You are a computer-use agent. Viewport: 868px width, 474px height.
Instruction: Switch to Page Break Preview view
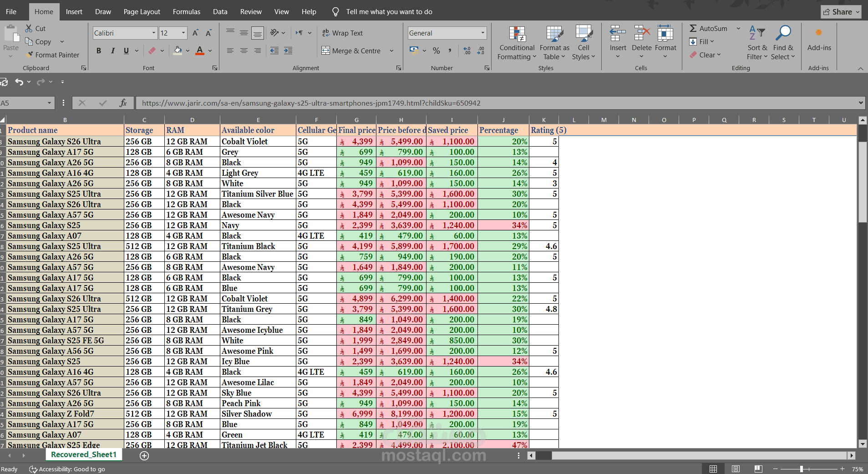(758, 469)
